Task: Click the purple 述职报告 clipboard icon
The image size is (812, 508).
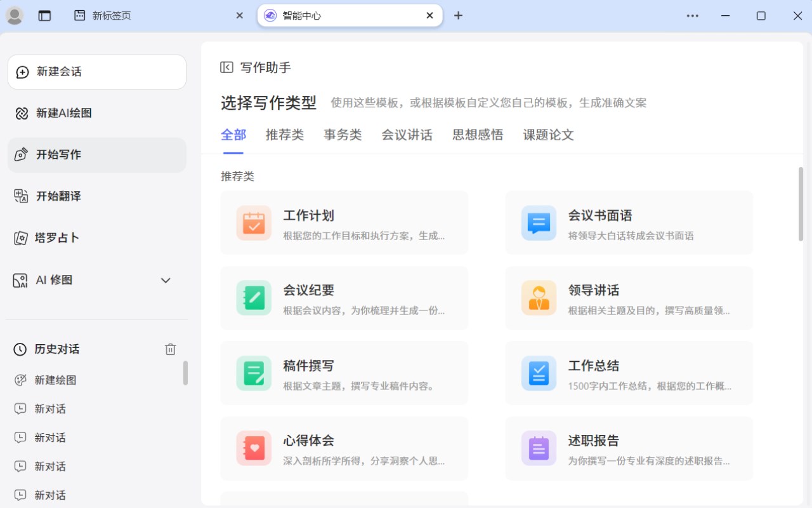Action: 539,448
